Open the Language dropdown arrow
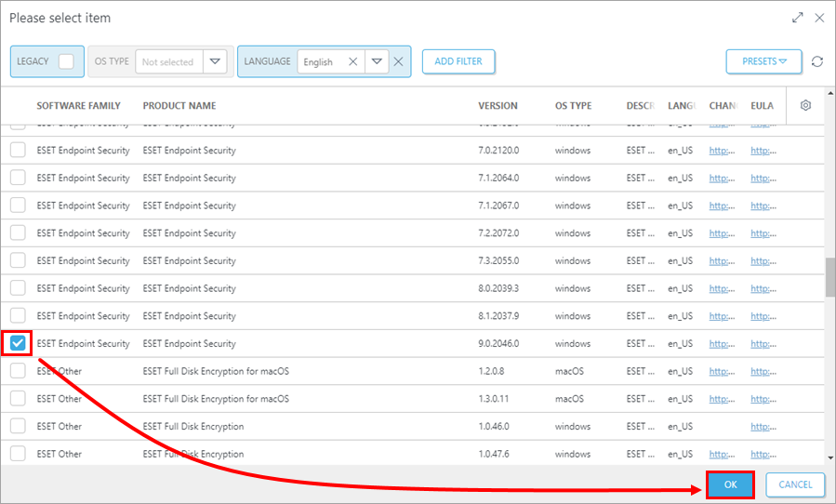 (377, 61)
